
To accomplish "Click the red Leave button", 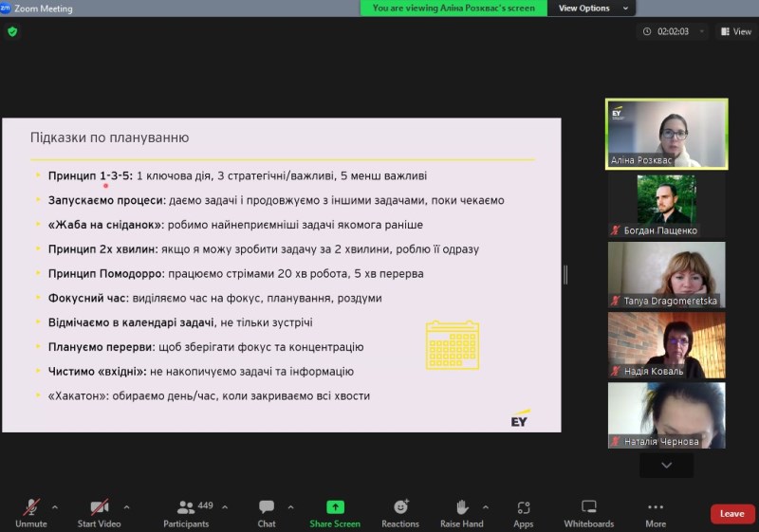I will pos(731,514).
